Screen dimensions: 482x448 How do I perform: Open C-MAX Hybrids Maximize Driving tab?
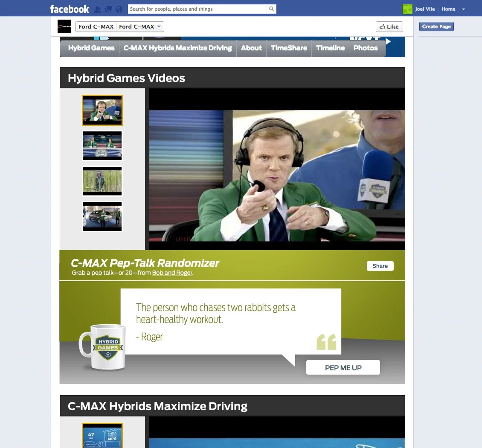178,48
